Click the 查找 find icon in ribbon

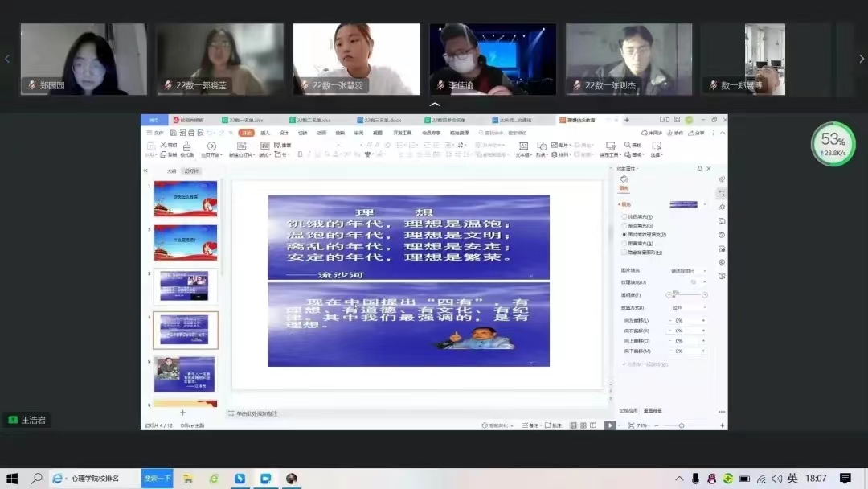(632, 146)
